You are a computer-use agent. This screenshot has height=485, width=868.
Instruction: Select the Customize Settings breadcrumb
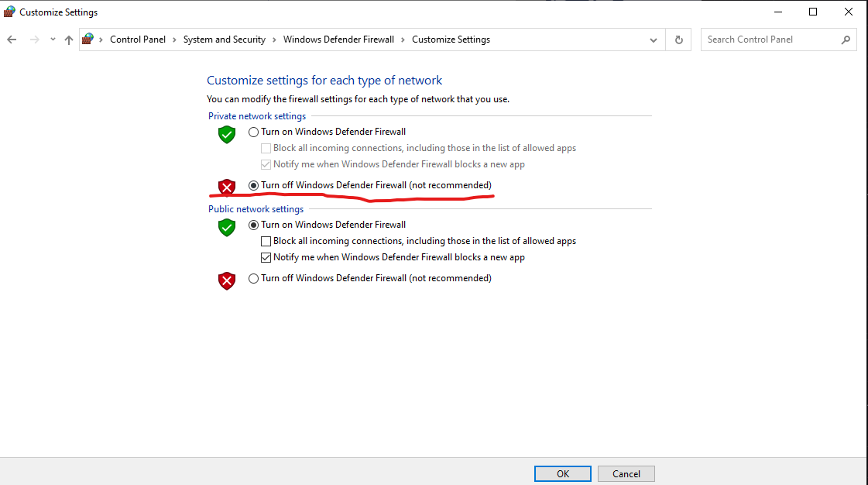click(x=451, y=40)
